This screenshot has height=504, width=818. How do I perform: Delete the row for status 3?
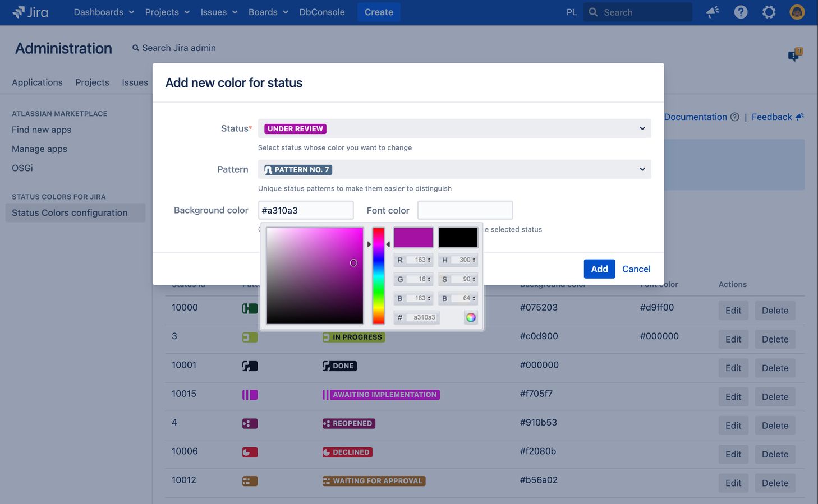pos(775,339)
